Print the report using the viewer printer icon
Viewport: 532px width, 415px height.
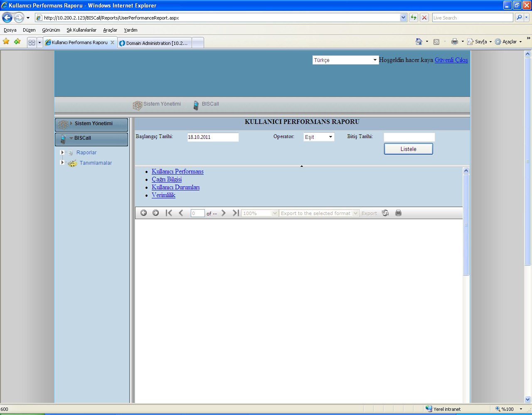coord(398,213)
